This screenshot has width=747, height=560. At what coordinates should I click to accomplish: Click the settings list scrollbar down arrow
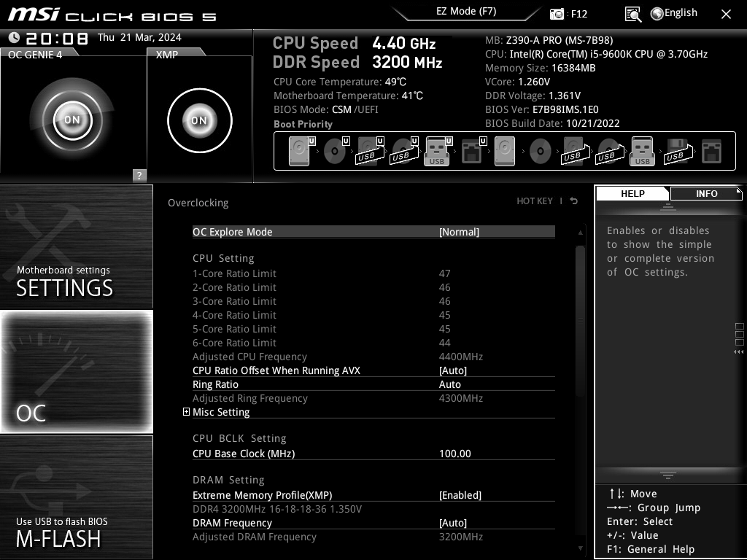[x=580, y=548]
